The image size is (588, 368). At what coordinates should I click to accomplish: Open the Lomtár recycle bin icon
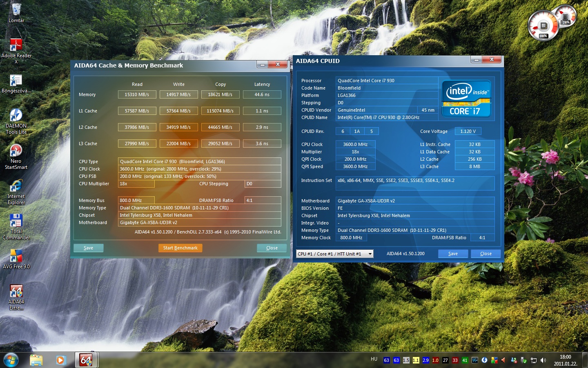tap(16, 13)
